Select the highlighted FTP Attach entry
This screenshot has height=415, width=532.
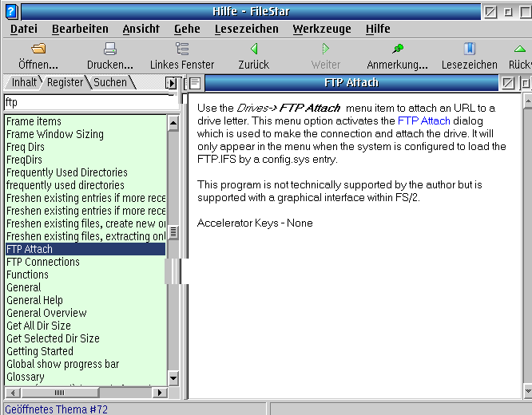tap(85, 249)
